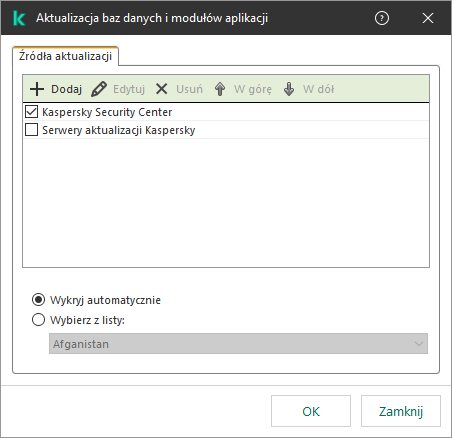This screenshot has height=438, width=452.
Task: Choose the Wybierz z listy radio option
Action: tap(38, 320)
